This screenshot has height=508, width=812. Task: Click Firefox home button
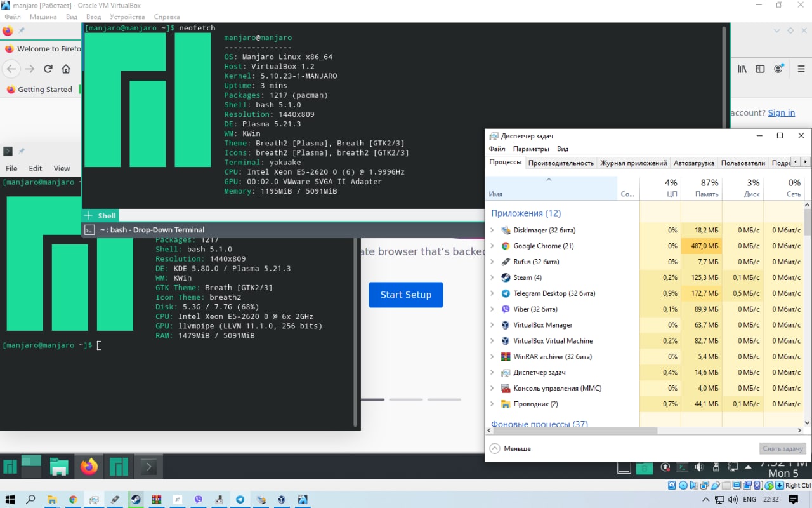[66, 69]
